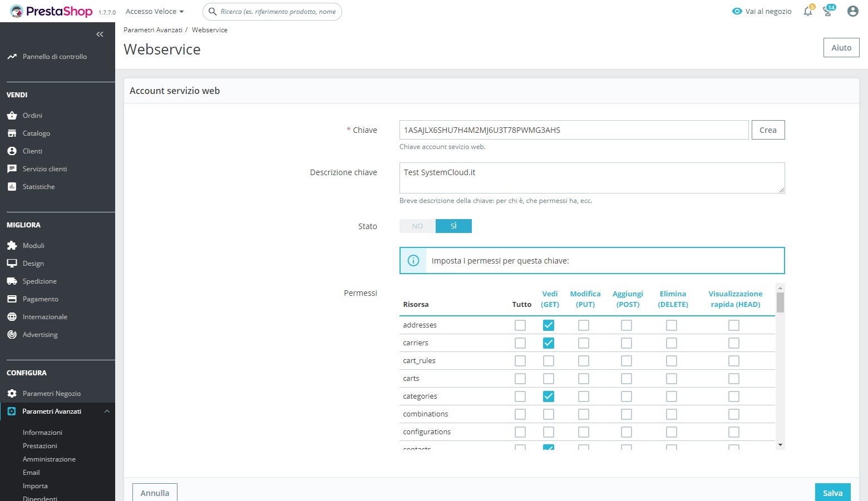Click the Annulla button
The width and height of the screenshot is (868, 501).
click(155, 493)
